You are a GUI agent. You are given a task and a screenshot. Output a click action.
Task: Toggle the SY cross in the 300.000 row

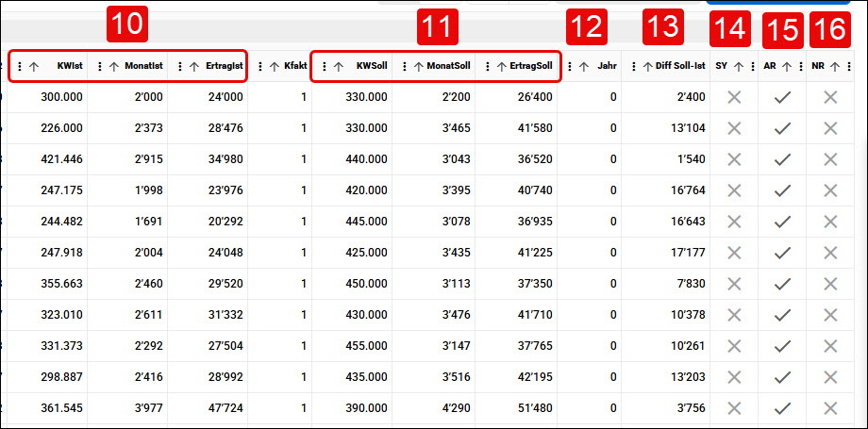click(x=734, y=98)
